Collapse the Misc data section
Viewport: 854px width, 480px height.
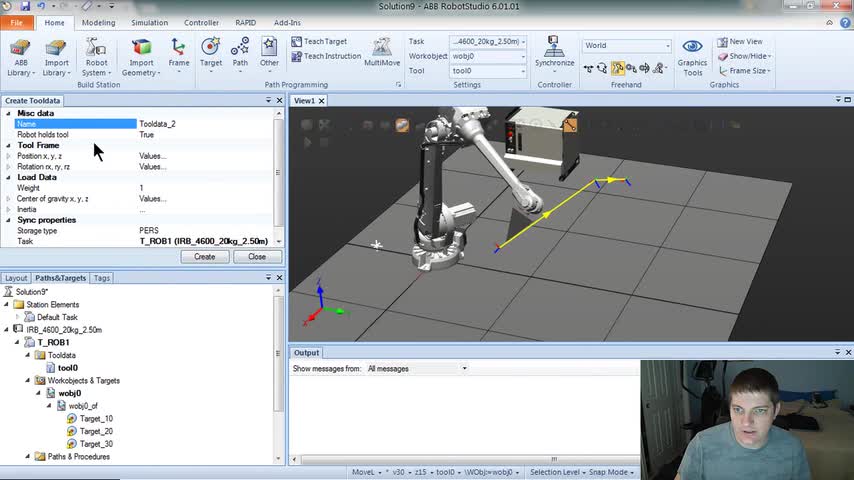coord(8,113)
